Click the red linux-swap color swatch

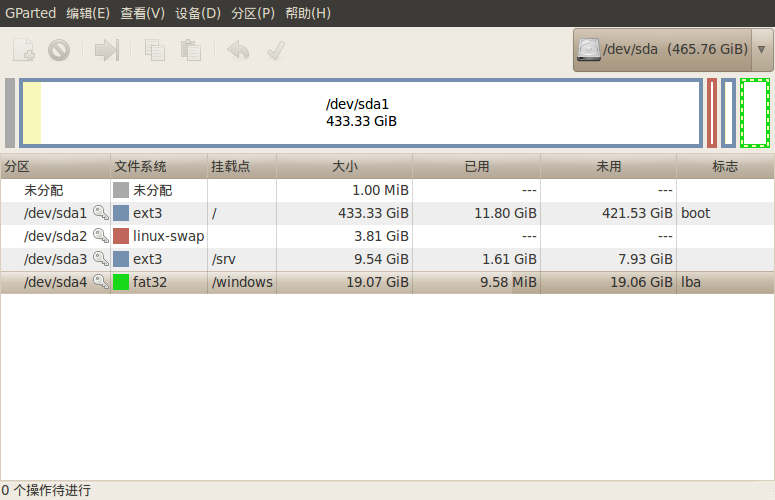pos(121,236)
